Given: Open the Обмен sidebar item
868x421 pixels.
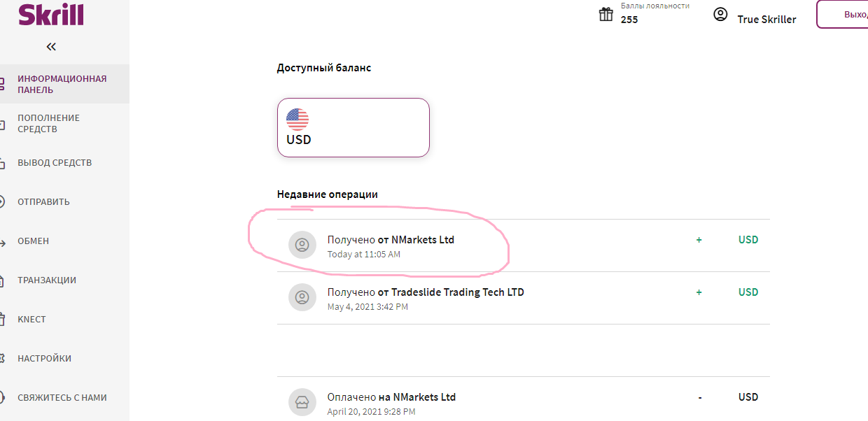Looking at the screenshot, I should pos(64,241).
